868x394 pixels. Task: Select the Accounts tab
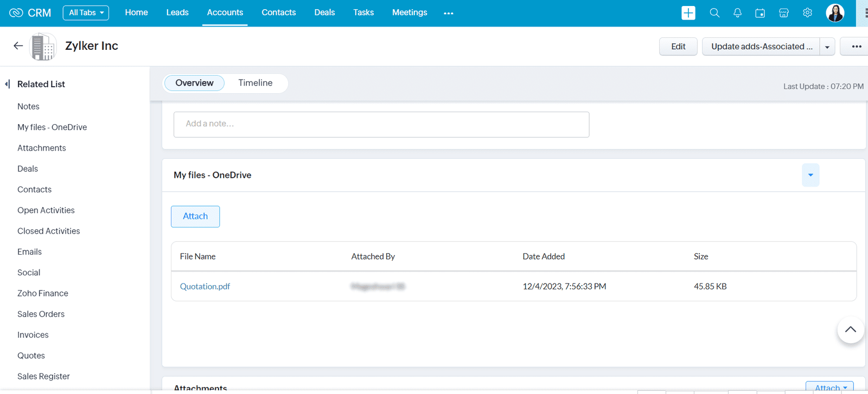[x=225, y=12]
